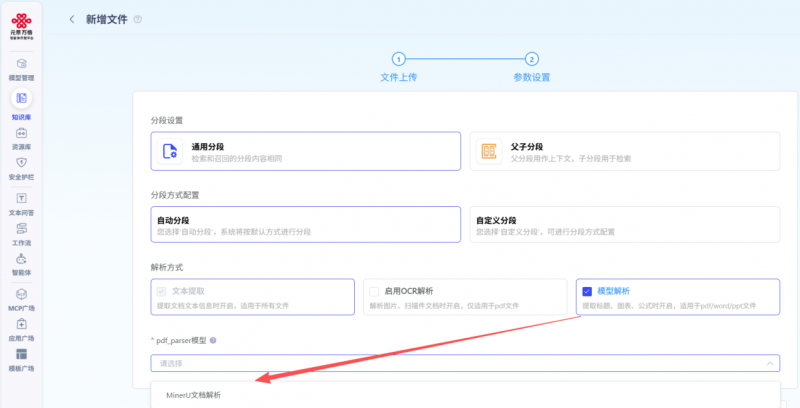
Task: Choose MinerU文档解析 from the dropdown list
Action: coord(194,395)
